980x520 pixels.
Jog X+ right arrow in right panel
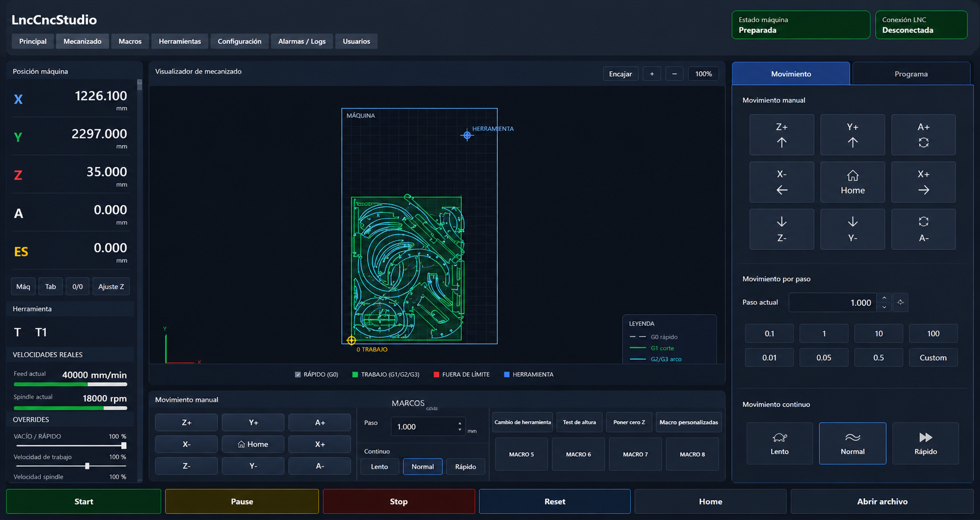[x=923, y=182]
